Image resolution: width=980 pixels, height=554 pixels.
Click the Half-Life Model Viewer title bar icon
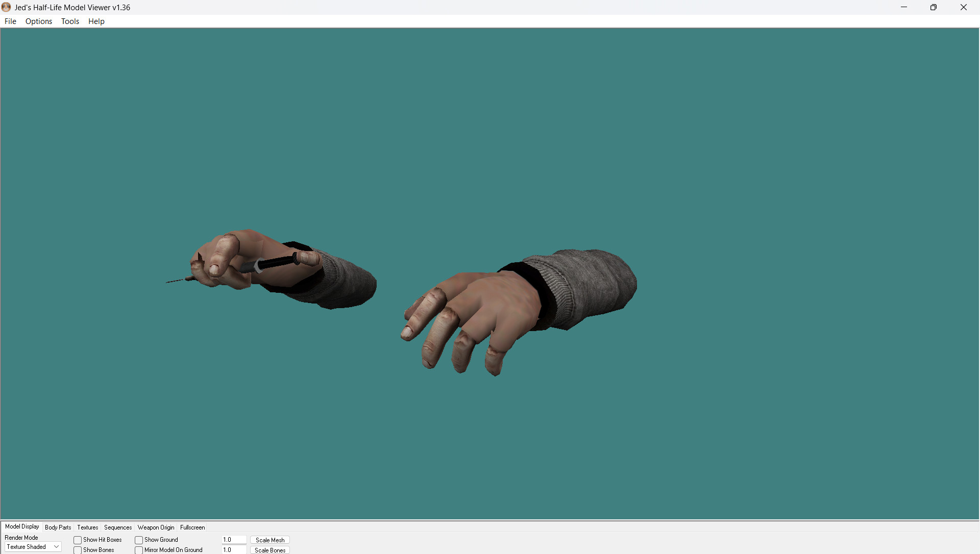point(6,7)
